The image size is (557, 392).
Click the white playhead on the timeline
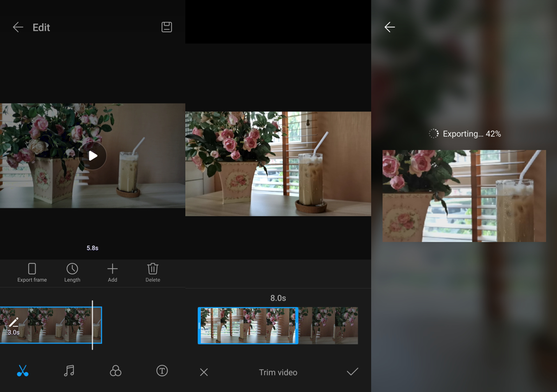pos(92,325)
